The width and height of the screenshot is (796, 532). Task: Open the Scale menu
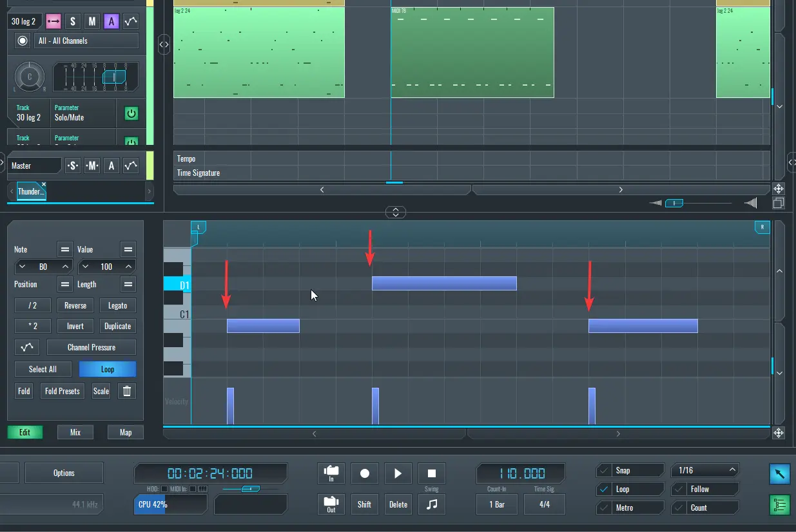pyautogui.click(x=101, y=391)
